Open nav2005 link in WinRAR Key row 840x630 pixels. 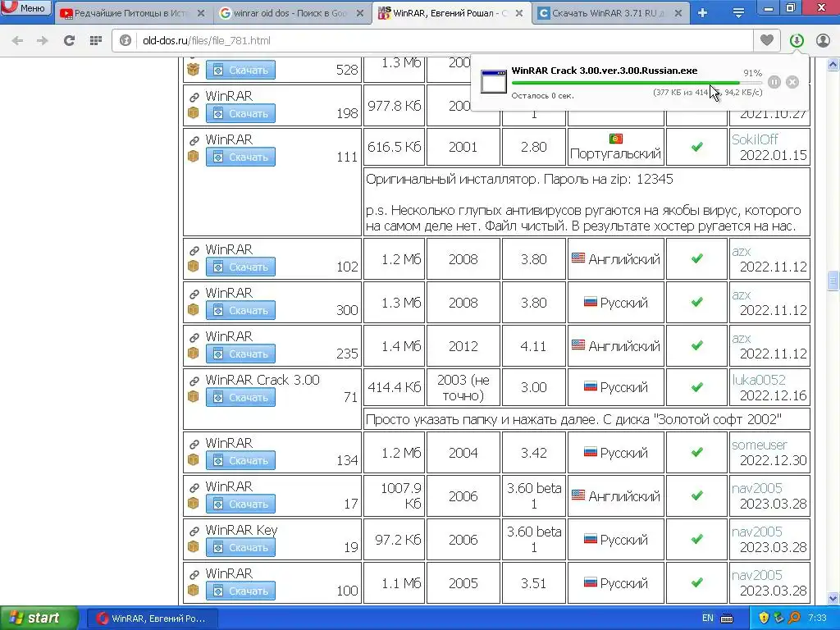757,532
